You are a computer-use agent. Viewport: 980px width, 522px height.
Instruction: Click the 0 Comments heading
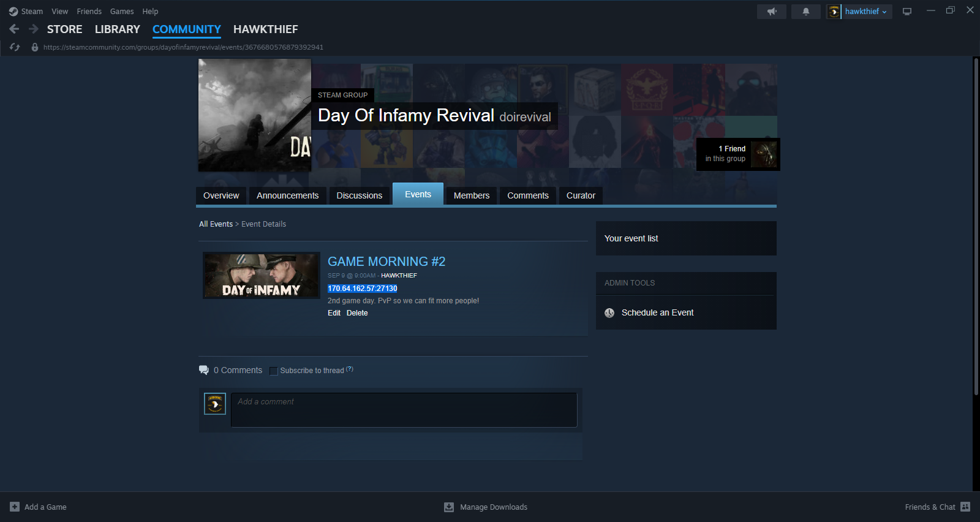238,370
